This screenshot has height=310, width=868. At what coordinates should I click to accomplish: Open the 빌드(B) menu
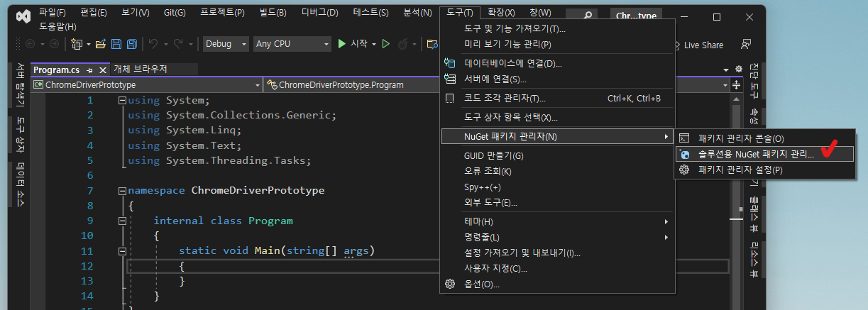273,13
